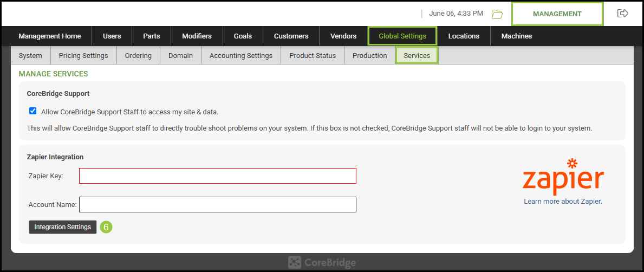Select the Services tab

[417, 55]
